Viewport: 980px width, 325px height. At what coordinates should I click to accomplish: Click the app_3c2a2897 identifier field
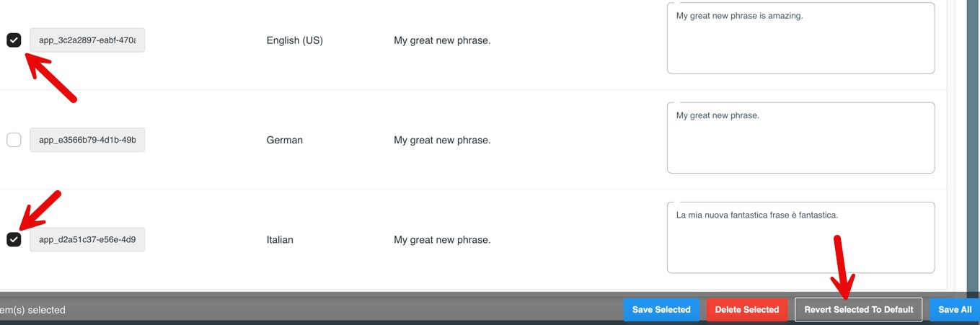tap(87, 40)
